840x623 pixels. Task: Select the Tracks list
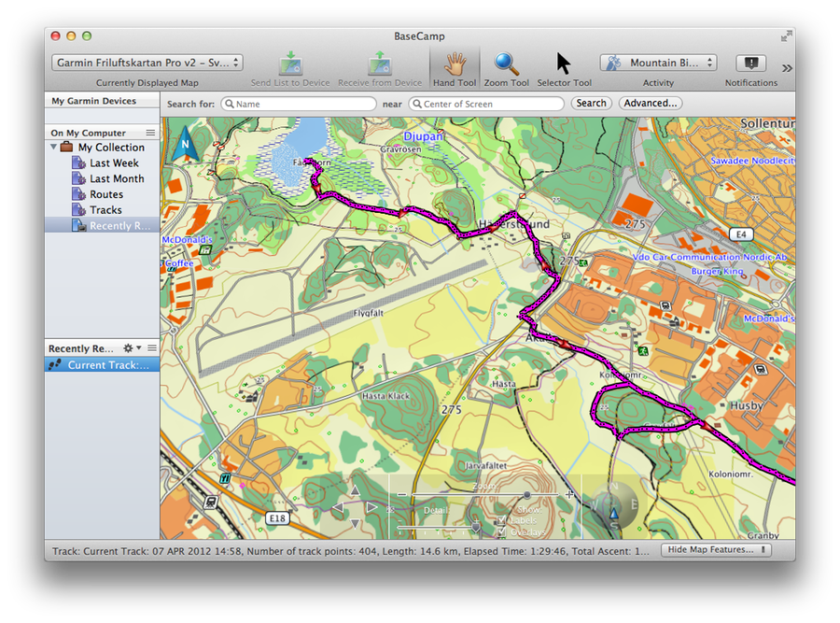point(105,210)
